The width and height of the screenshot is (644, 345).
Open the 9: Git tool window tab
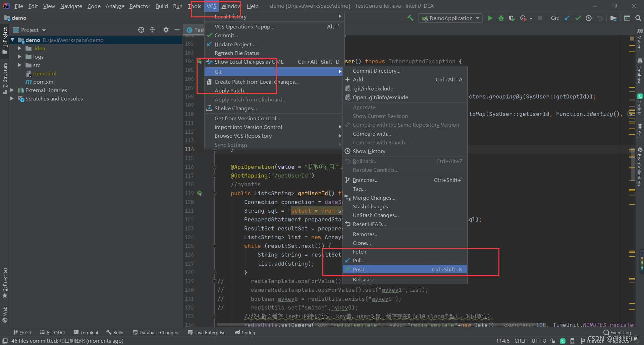pyautogui.click(x=22, y=333)
